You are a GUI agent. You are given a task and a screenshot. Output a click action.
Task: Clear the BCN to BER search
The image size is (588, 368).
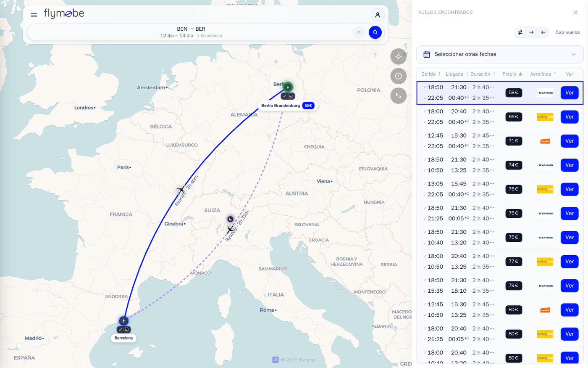coord(359,32)
